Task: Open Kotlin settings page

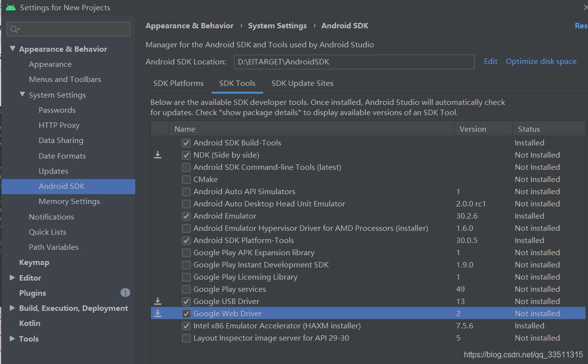Action: pos(30,324)
